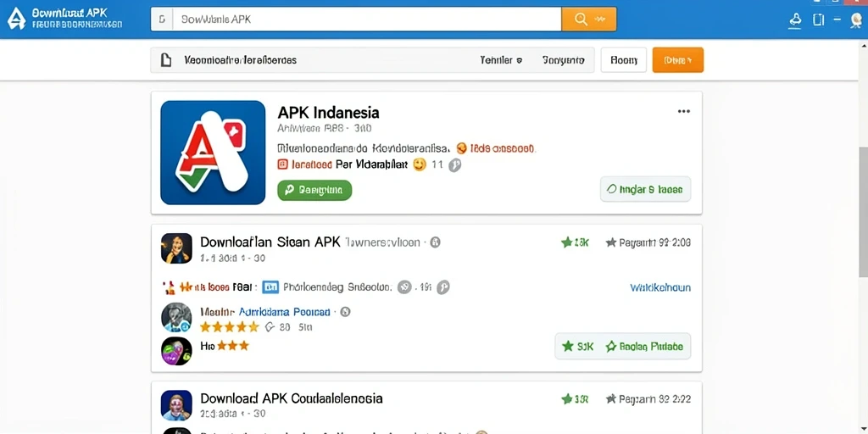The height and width of the screenshot is (434, 868).
Task: Select the Hoony tab button
Action: pos(624,60)
